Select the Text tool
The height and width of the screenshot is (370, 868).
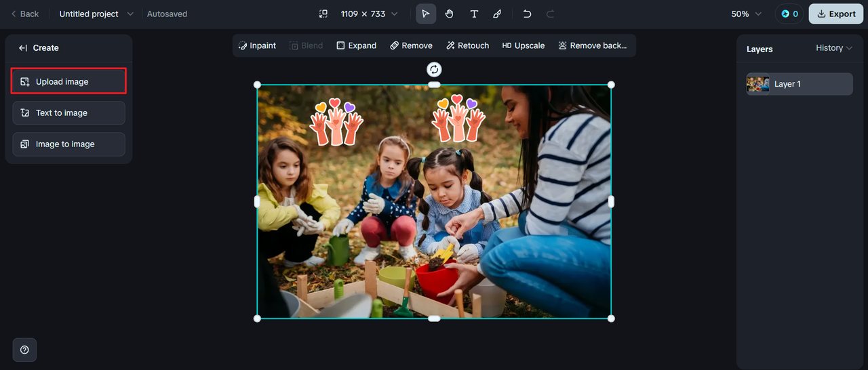pyautogui.click(x=474, y=14)
